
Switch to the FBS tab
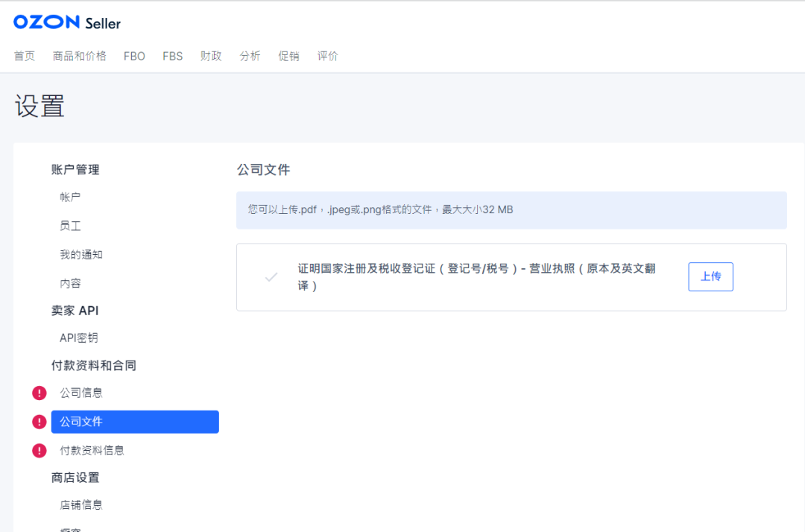tap(172, 55)
